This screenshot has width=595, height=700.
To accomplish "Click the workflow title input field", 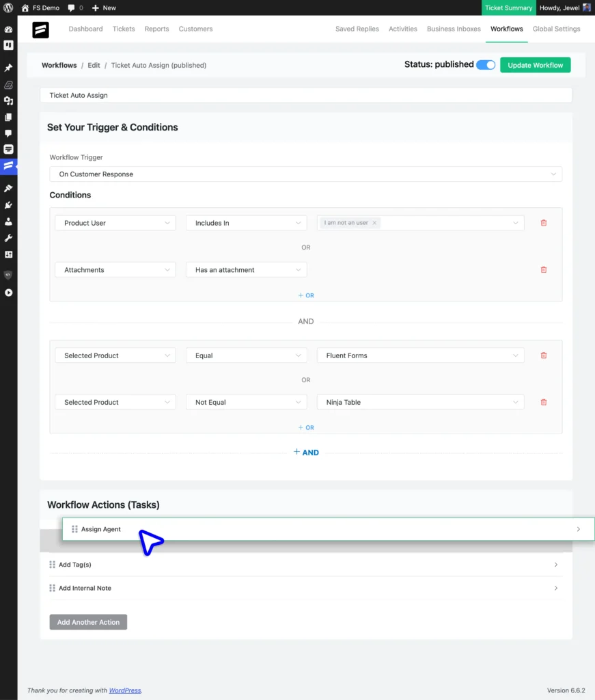I will coord(306,95).
